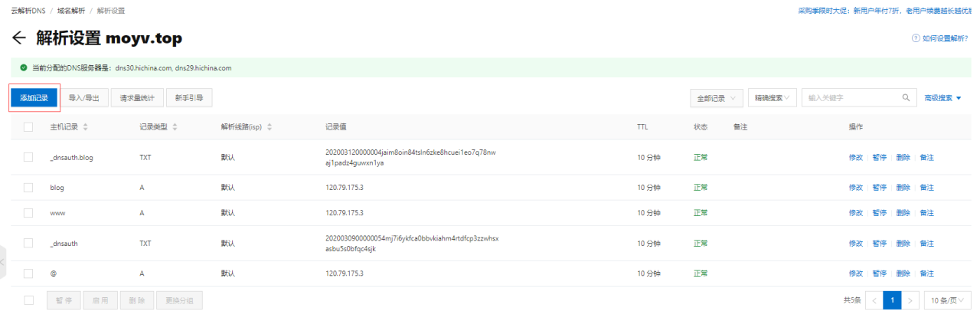980x321 pixels.
Task: Sort by 解析线路(isp) column arrows
Action: 269,127
